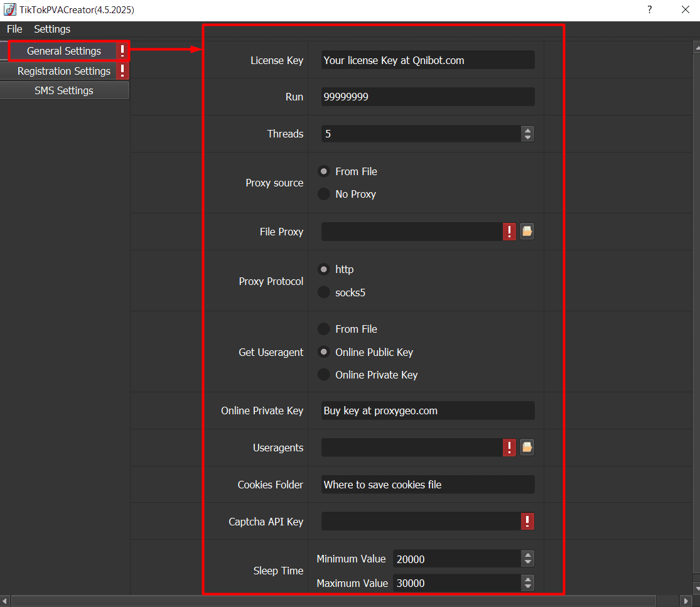Close the TikTokPVACreator window

click(x=686, y=9)
